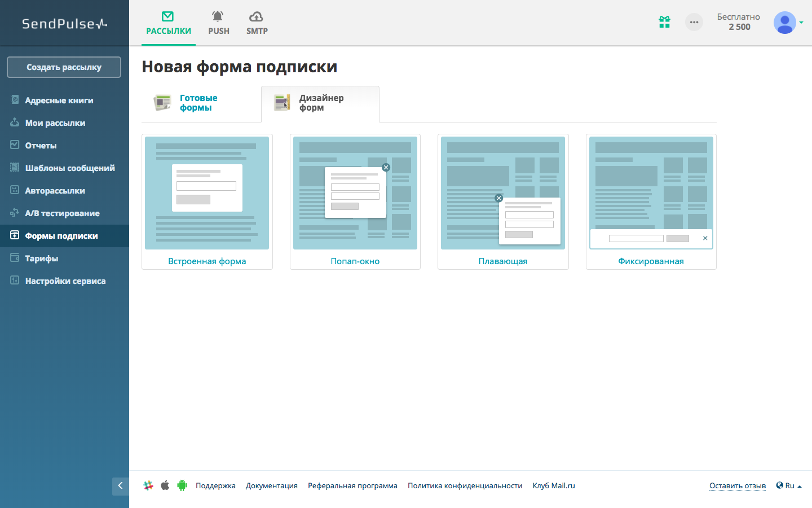812x508 pixels.
Task: Open the Ru language dropdown
Action: coord(789,485)
